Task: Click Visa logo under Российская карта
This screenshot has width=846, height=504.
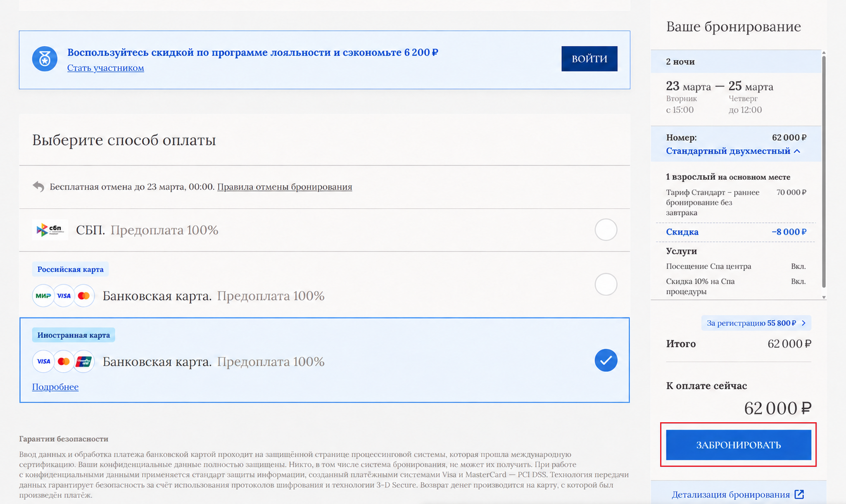Action: (x=64, y=296)
